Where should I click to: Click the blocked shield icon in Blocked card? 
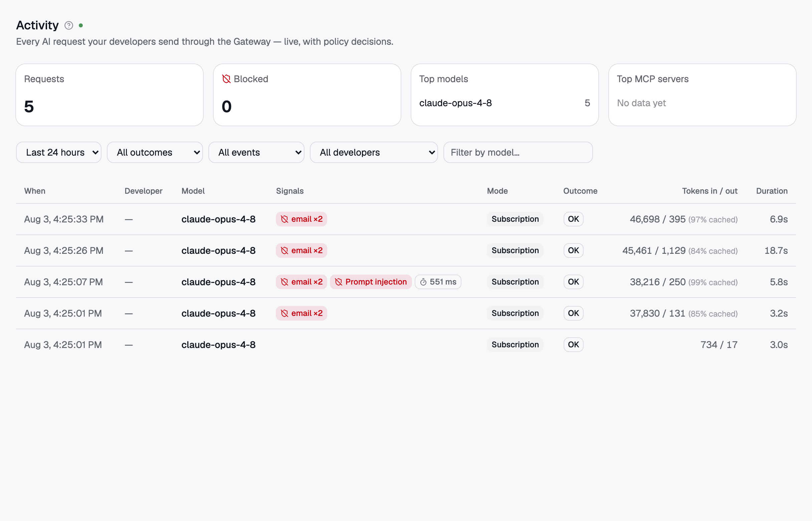(x=226, y=79)
